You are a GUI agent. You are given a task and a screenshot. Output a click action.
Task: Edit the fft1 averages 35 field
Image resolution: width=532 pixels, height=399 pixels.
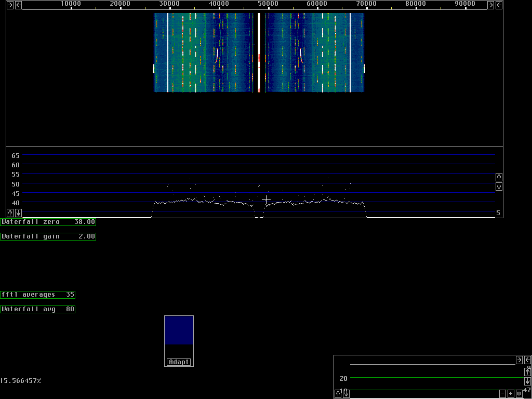click(37, 295)
